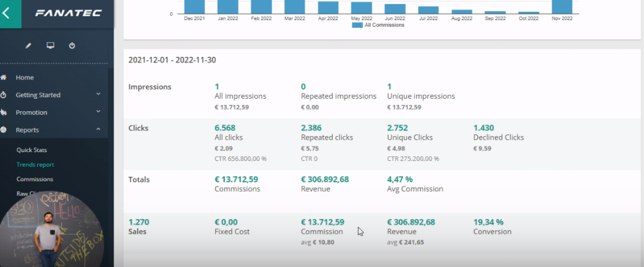Click the Repeated impressions label
Image resolution: width=644 pixels, height=267 pixels.
pos(339,96)
